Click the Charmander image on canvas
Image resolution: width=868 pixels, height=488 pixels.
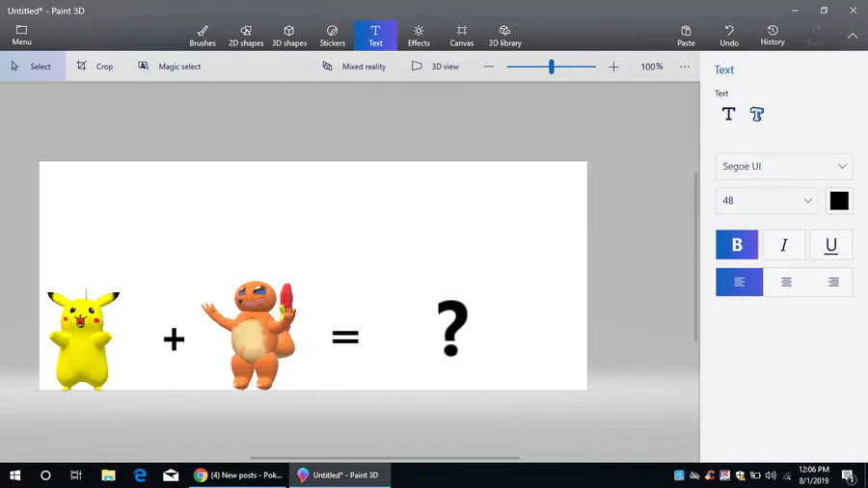click(x=252, y=335)
